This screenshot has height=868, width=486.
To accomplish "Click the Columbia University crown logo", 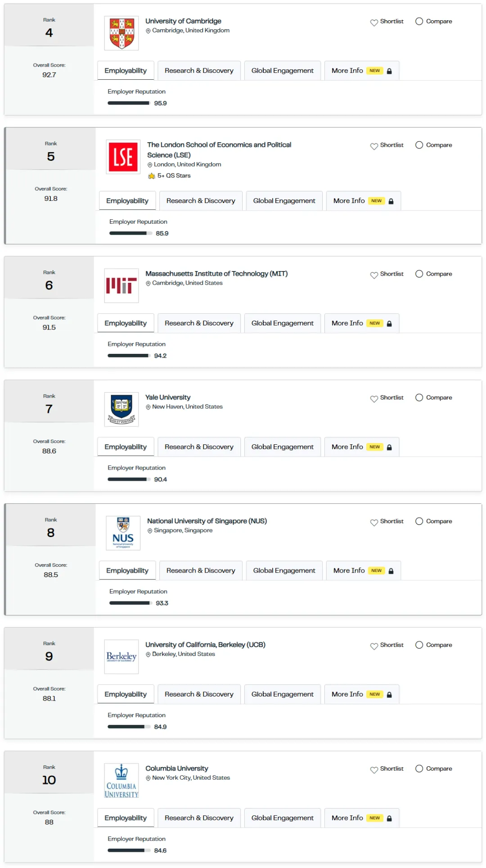I will 121,781.
